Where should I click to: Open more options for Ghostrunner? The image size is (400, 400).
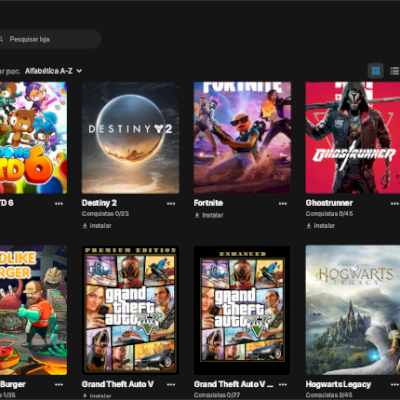tap(395, 203)
